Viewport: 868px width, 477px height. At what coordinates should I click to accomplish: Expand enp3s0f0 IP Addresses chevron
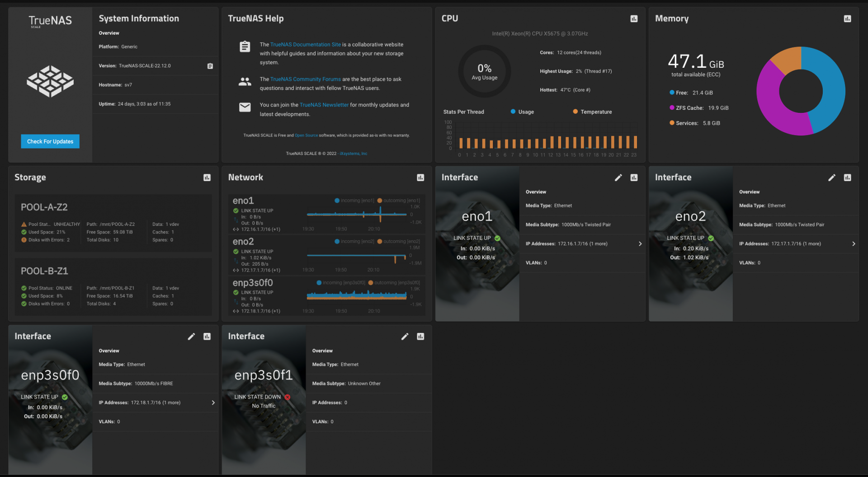pos(213,402)
